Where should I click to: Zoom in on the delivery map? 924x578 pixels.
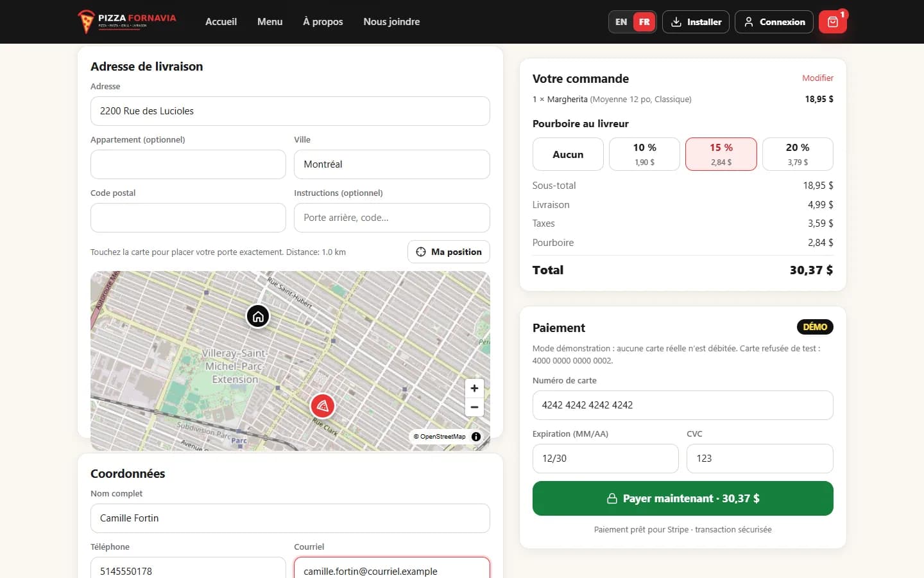tap(474, 388)
